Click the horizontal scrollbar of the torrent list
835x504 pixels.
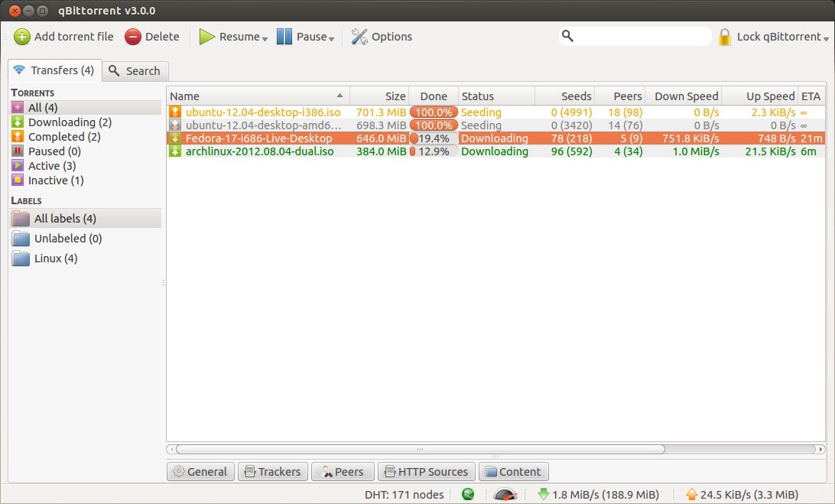(420, 449)
